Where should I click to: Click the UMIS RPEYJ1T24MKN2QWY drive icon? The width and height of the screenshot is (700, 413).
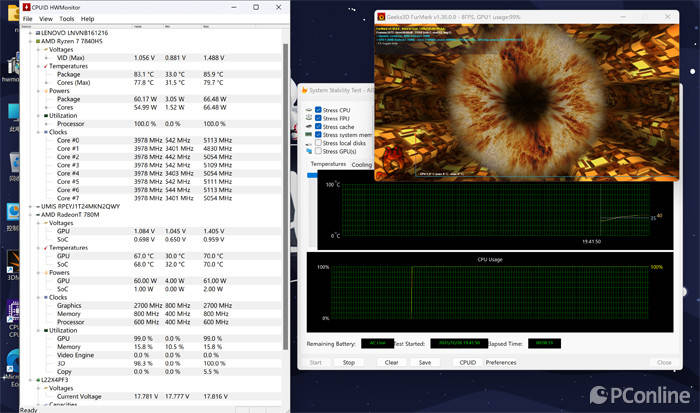[x=38, y=206]
